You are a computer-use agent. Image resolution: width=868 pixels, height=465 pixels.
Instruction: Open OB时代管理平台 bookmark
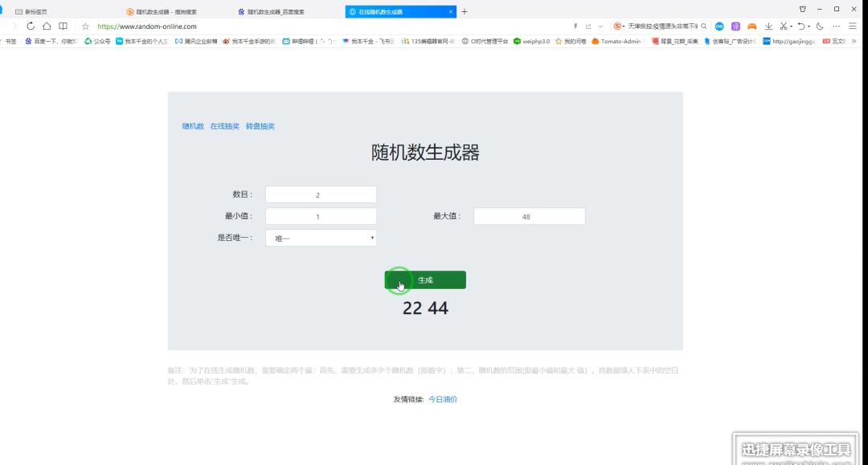[x=485, y=42]
